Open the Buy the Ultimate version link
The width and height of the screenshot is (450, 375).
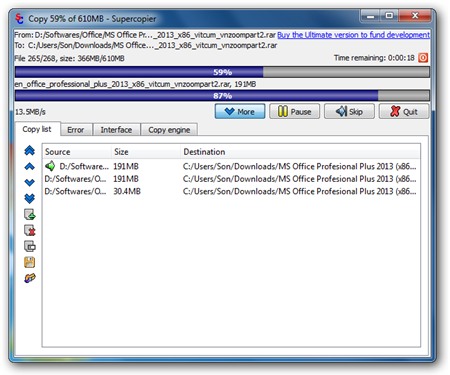[x=353, y=35]
